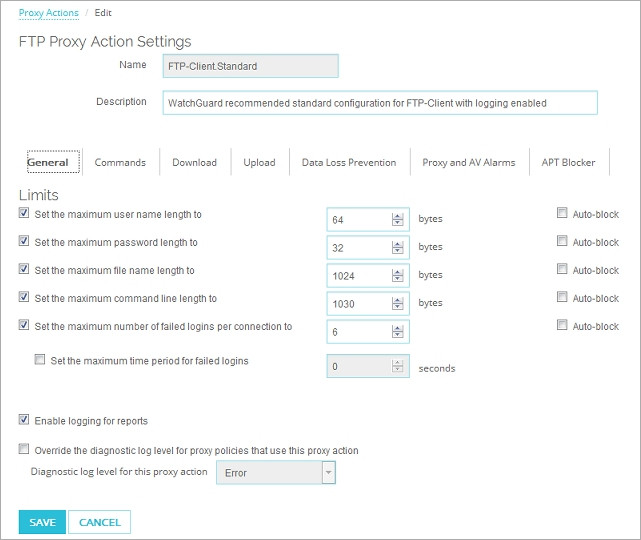This screenshot has height=540, width=641.
Task: Click the command line length spinner arrows
Action: (x=397, y=303)
